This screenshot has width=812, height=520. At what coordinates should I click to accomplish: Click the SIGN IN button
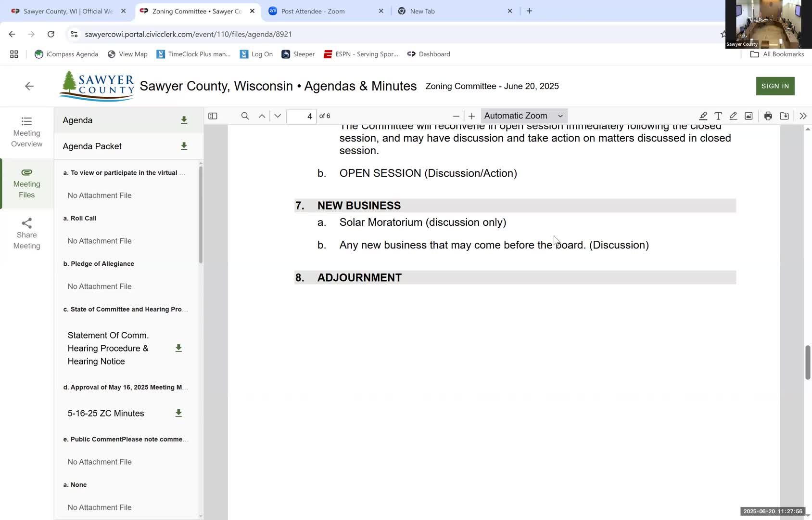775,86
